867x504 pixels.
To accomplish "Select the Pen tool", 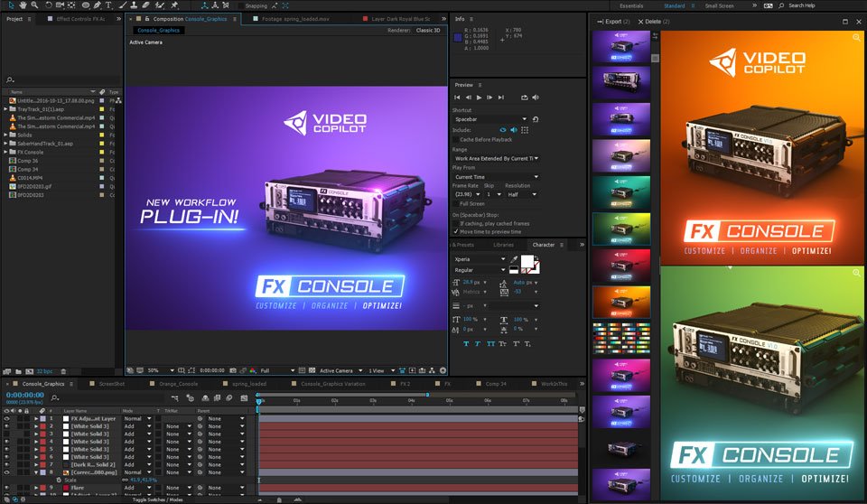I will pos(98,5).
